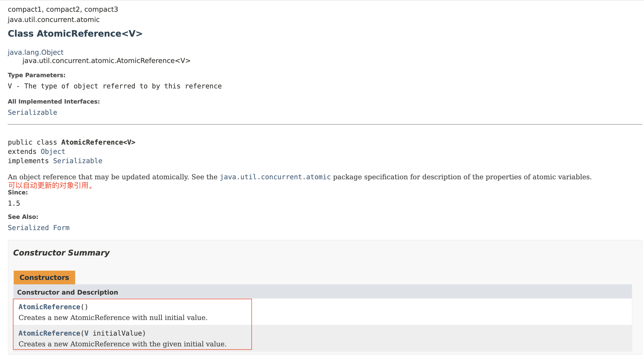
Task: Click 'Creates a new AtomicReference with null initial value.'
Action: [113, 317]
